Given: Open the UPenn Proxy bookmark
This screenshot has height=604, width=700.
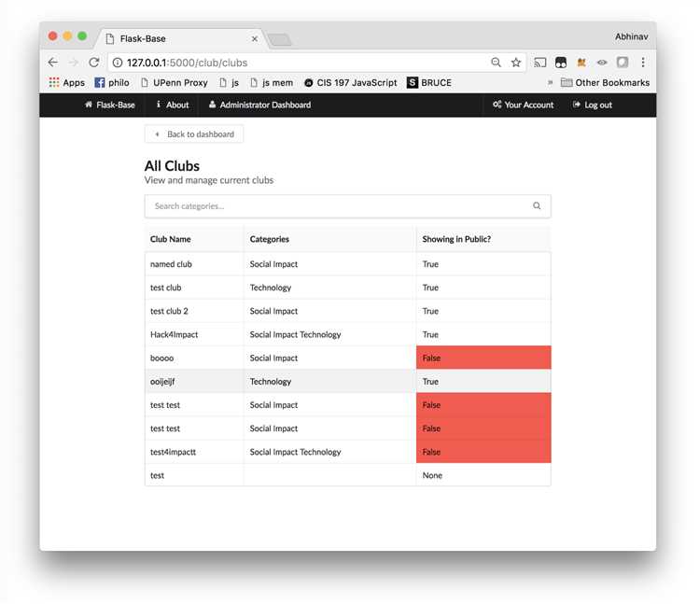Looking at the screenshot, I should (175, 82).
